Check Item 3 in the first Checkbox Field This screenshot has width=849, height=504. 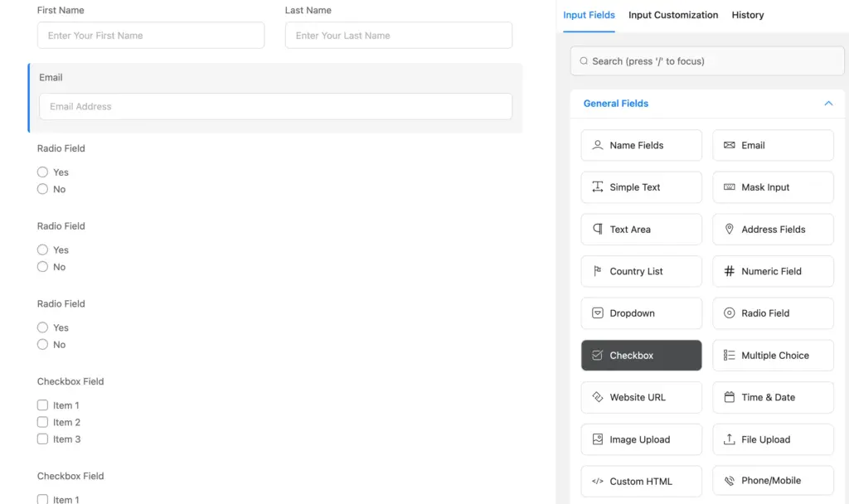[x=42, y=439]
